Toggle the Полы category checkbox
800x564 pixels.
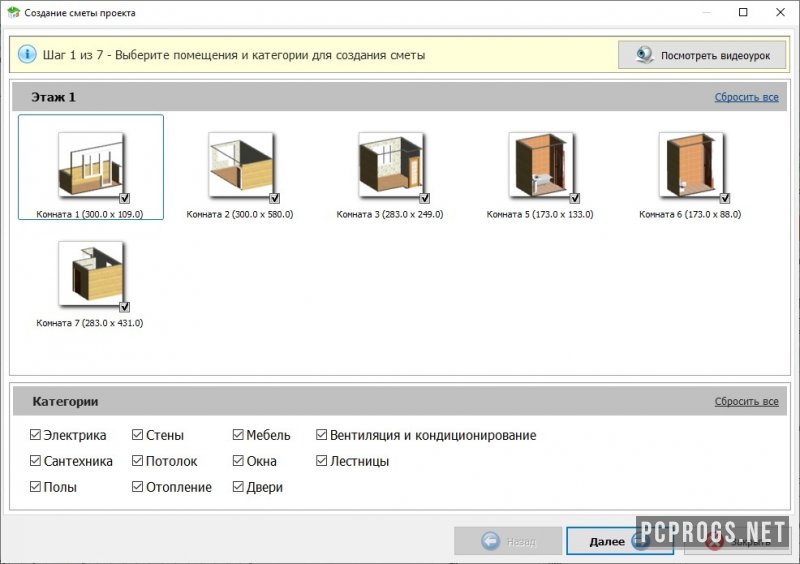(35, 487)
